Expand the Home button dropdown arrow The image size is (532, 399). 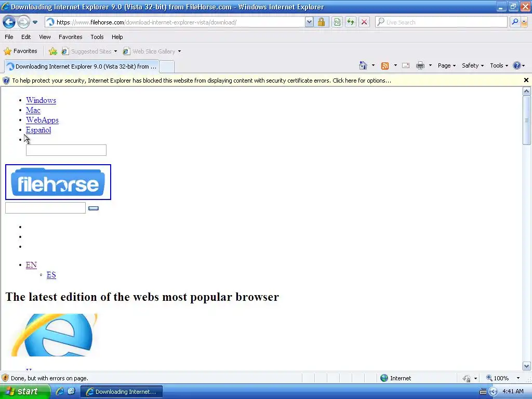373,65
